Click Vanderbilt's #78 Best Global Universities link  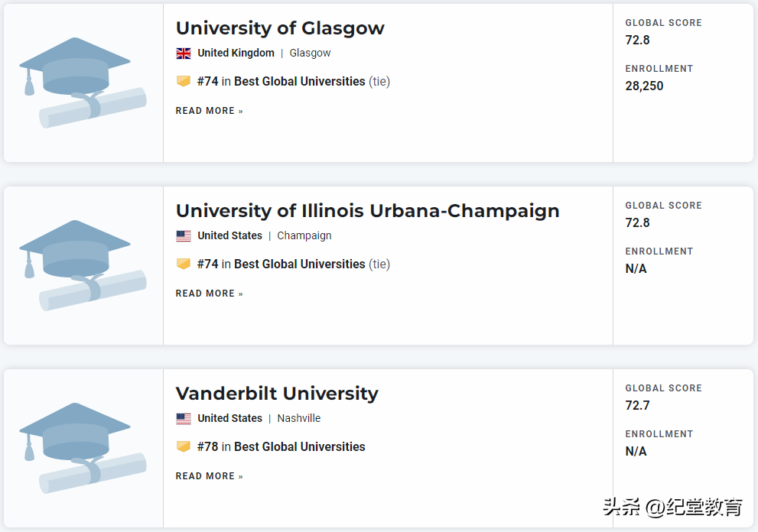click(x=281, y=446)
